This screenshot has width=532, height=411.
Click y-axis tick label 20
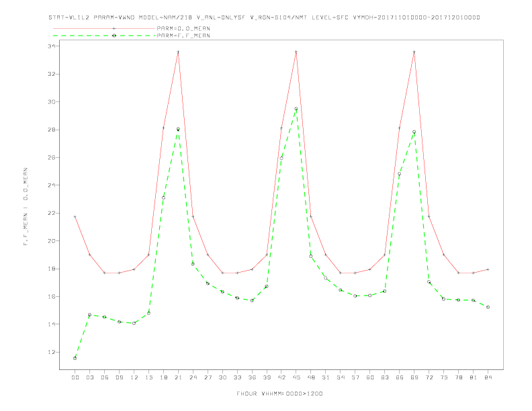coord(52,241)
